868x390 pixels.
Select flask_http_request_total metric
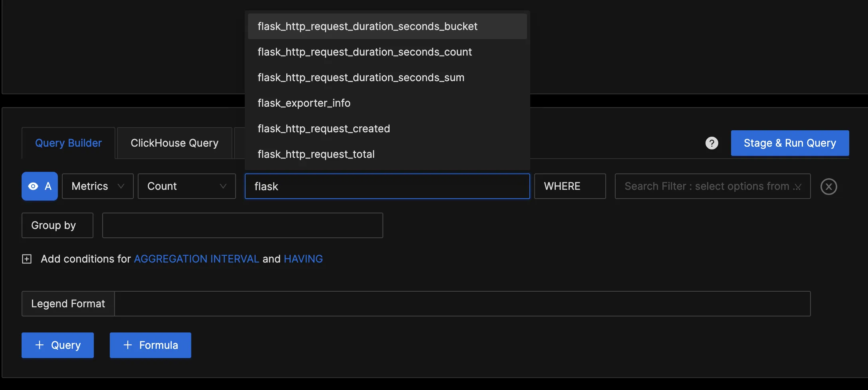tap(387, 154)
